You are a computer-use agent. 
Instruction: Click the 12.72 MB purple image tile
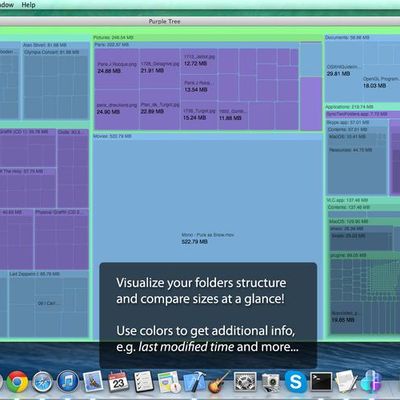(199, 61)
